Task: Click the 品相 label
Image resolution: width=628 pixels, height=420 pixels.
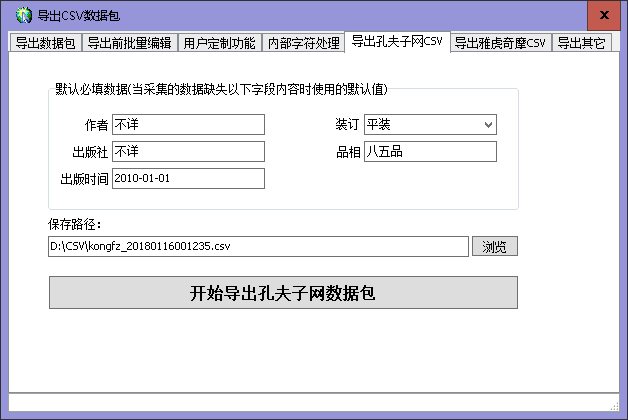Action: tap(348, 152)
